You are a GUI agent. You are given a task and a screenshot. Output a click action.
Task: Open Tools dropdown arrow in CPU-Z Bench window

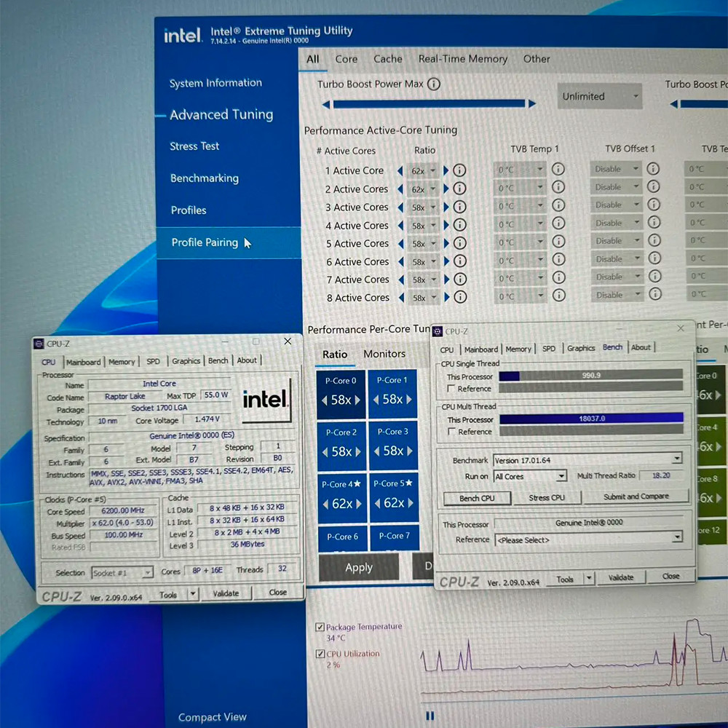point(589,578)
